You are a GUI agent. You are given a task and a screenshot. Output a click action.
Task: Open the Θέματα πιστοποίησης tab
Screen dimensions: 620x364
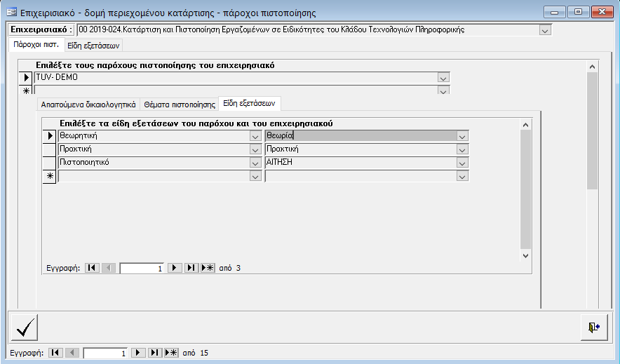click(179, 104)
